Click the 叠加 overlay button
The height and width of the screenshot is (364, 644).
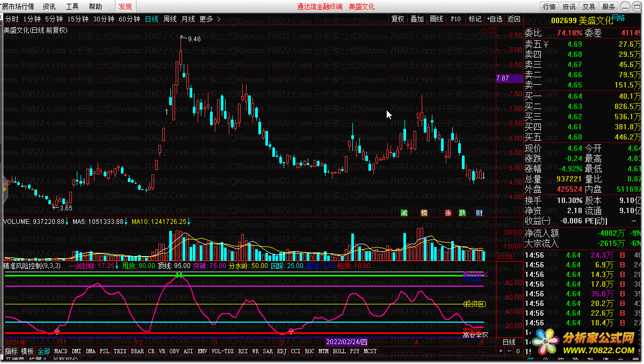417,19
